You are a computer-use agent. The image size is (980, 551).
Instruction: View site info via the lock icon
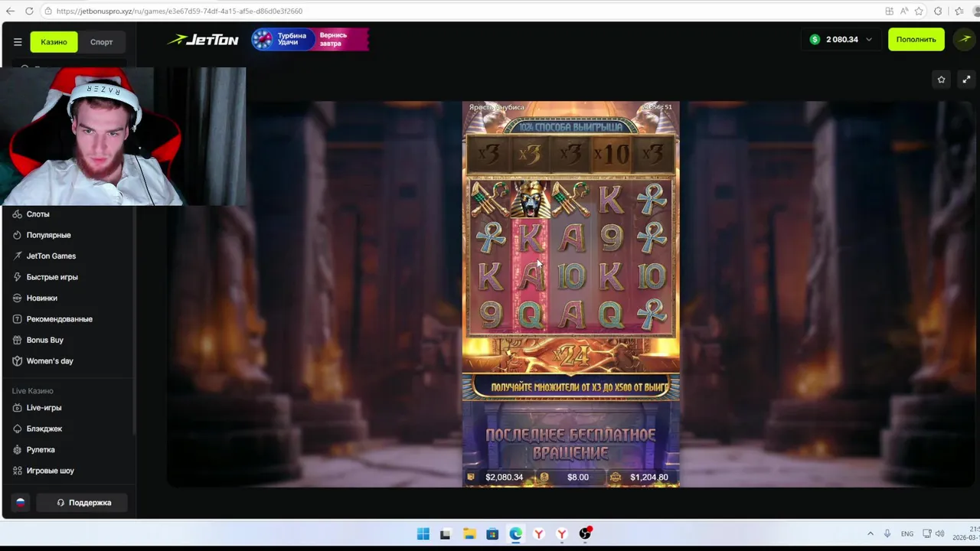pyautogui.click(x=48, y=11)
